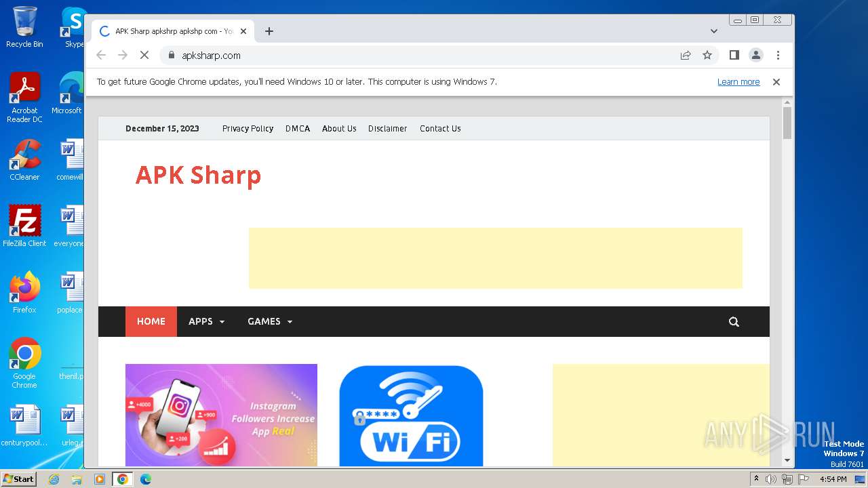Click the Chrome forward arrow
The height and width of the screenshot is (488, 868).
[123, 56]
